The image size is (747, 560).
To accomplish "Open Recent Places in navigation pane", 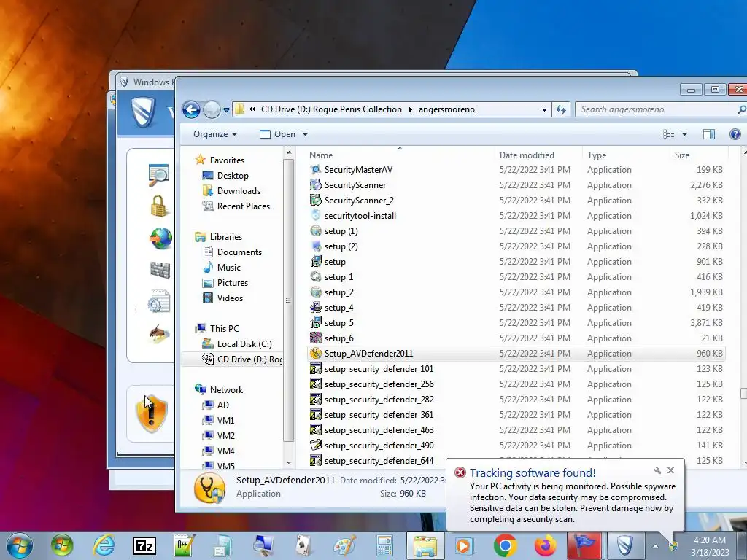I will click(x=236, y=206).
